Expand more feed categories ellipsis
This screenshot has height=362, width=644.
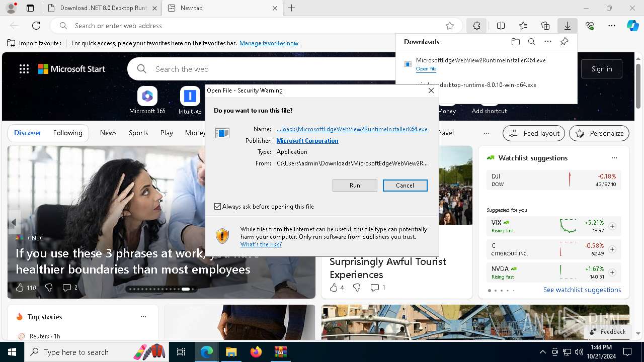486,133
